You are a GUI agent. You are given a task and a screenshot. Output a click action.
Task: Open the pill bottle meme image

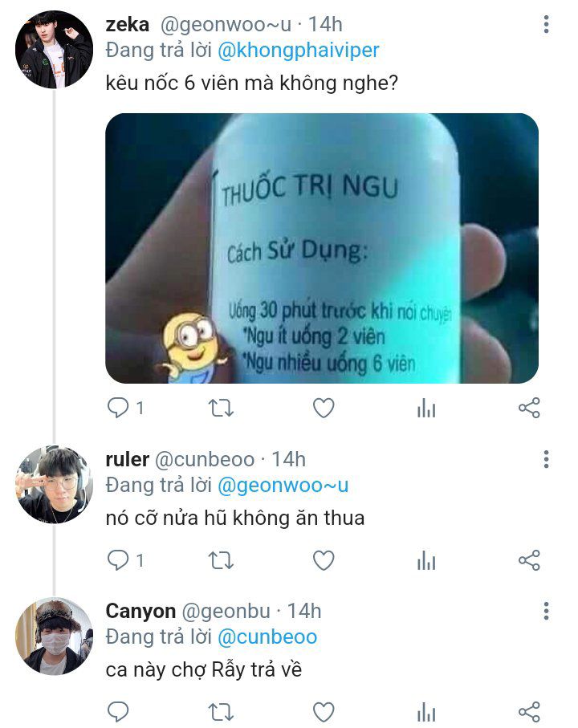321,248
